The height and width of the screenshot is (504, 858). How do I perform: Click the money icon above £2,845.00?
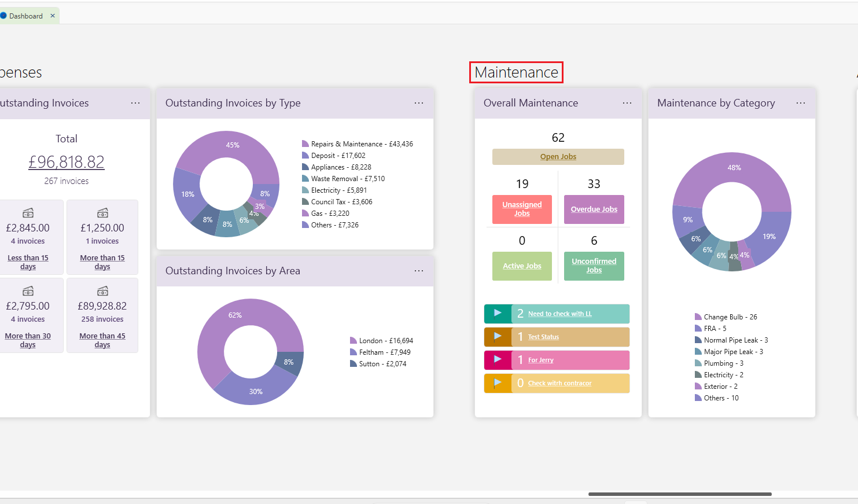(28, 213)
